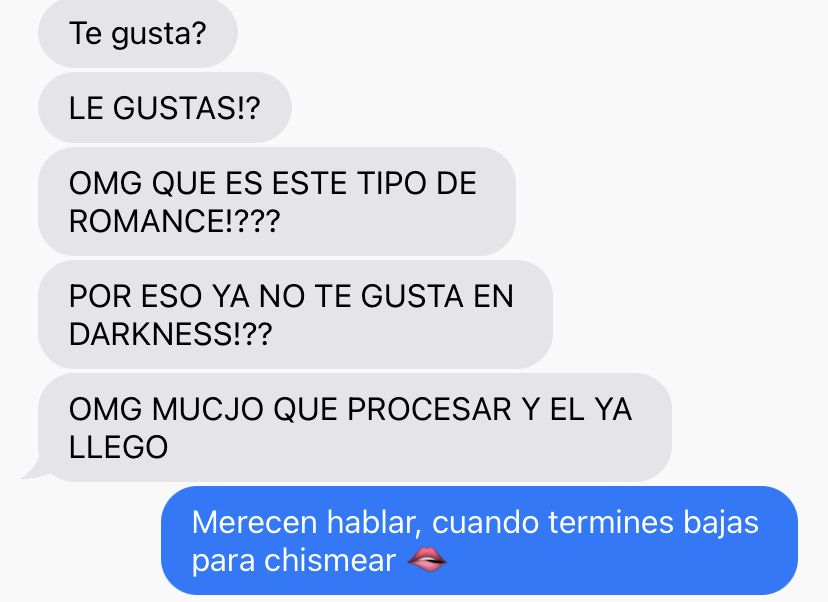Click the word "ROMANCE!???" in the message

174,221
